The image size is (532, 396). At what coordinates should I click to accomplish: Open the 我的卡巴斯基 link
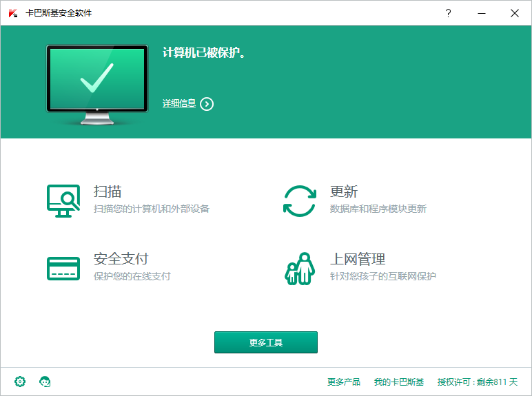399,382
